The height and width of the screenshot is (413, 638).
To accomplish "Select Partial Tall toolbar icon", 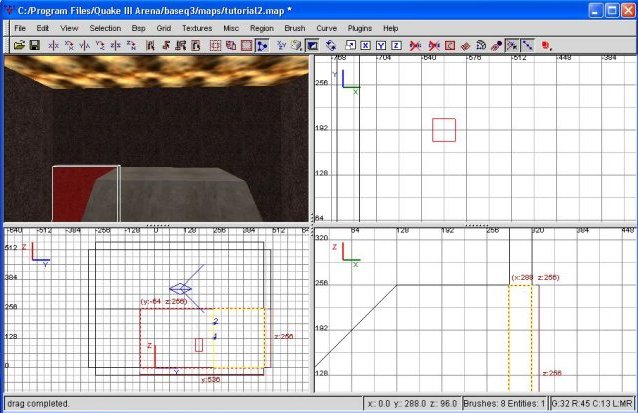I will [x=181, y=46].
